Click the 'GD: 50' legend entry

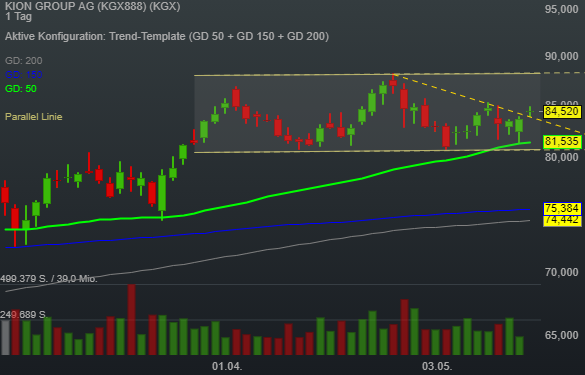(x=21, y=89)
